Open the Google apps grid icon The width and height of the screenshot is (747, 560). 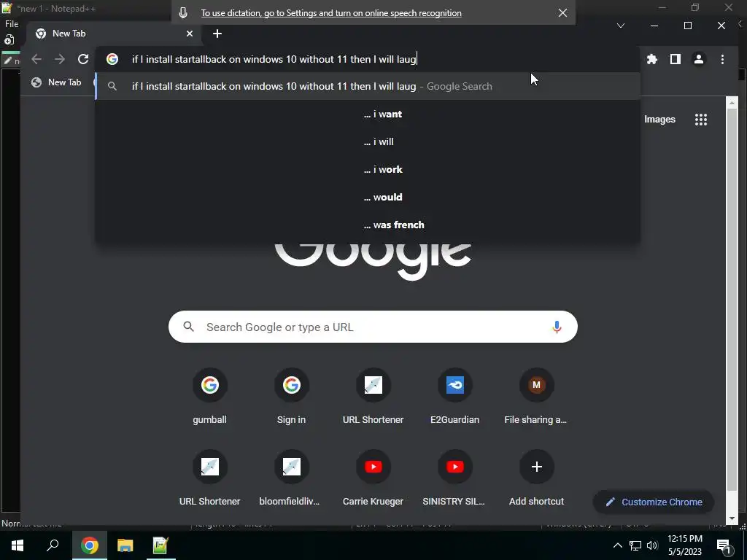[x=701, y=120]
